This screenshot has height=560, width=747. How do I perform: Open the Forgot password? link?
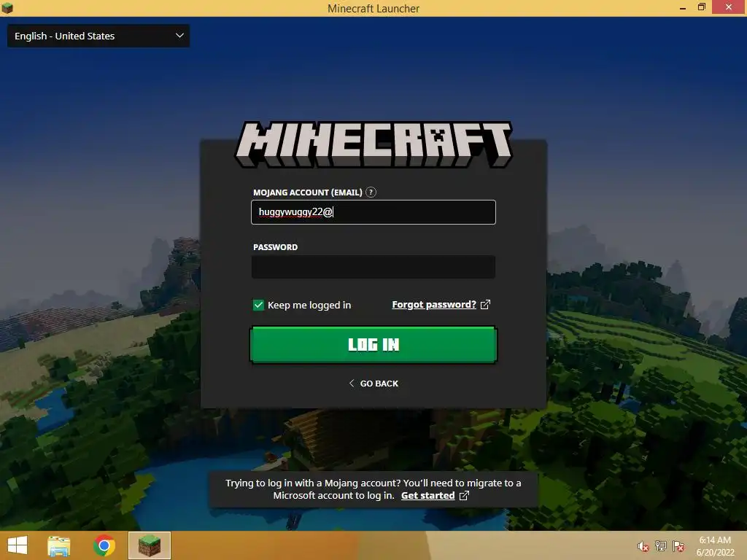[x=434, y=304]
